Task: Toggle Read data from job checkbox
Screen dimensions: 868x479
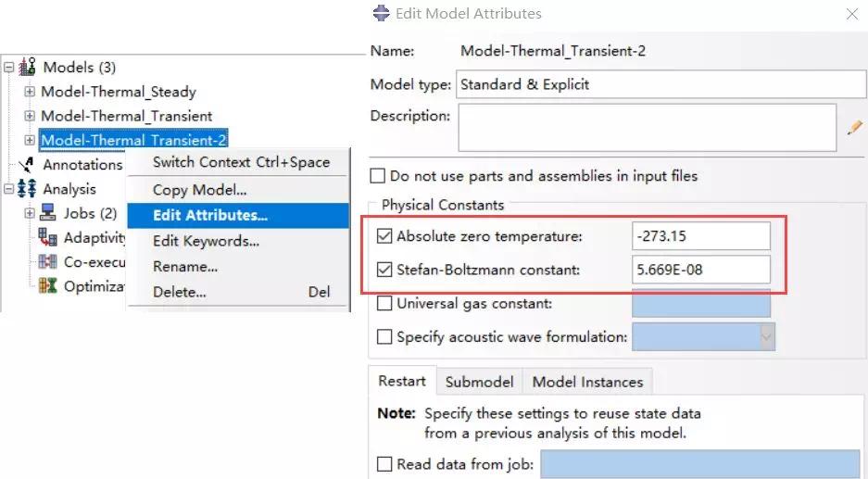Action: coord(384,463)
